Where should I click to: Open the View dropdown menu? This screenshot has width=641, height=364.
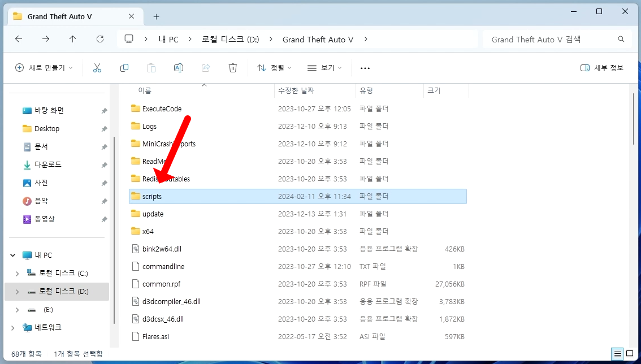point(324,68)
